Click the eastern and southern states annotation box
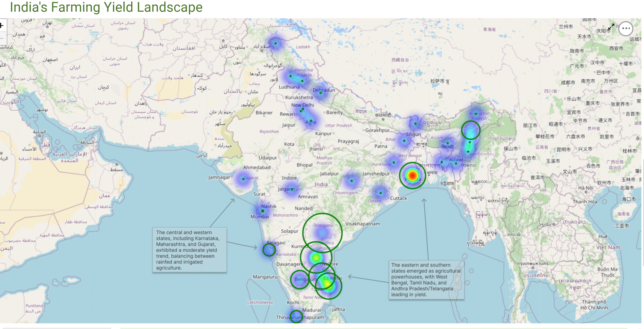644x329 pixels. (426, 280)
